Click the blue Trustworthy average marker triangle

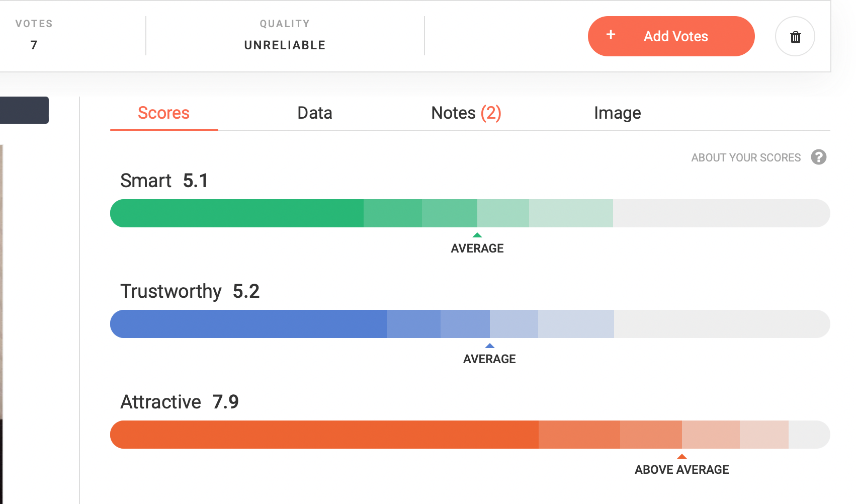coord(490,346)
